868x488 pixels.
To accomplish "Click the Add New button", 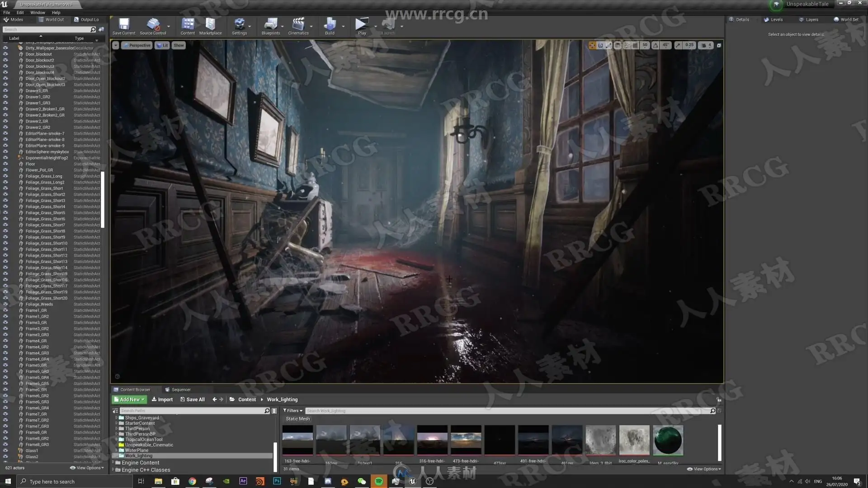I will coord(129,399).
